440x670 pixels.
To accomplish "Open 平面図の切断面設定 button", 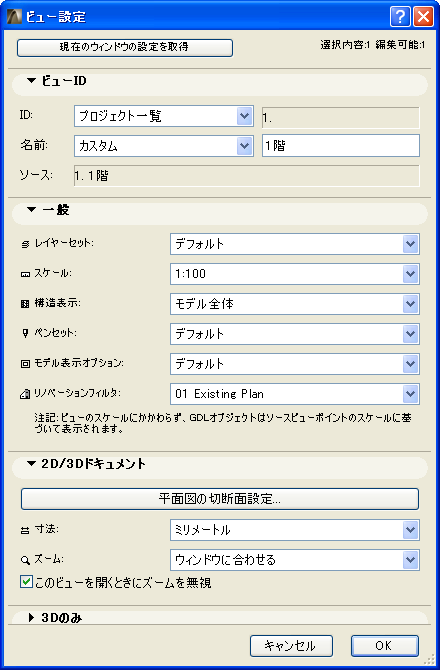I will click(x=220, y=499).
